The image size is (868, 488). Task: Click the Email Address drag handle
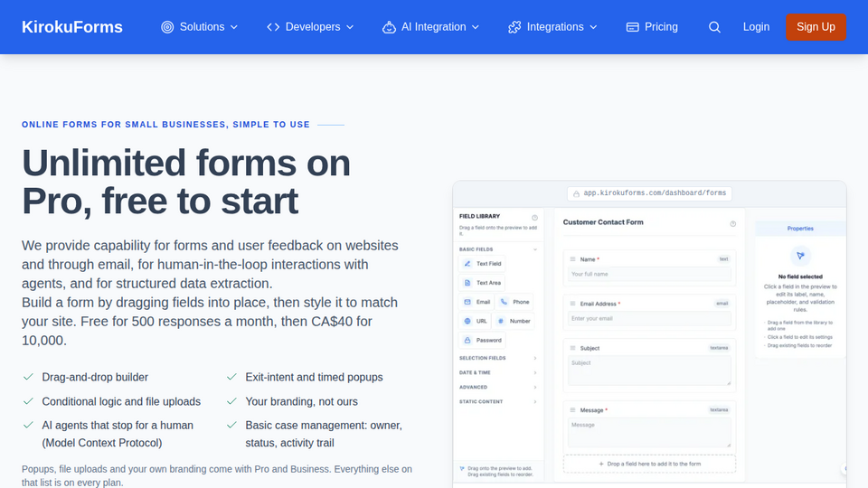click(573, 304)
